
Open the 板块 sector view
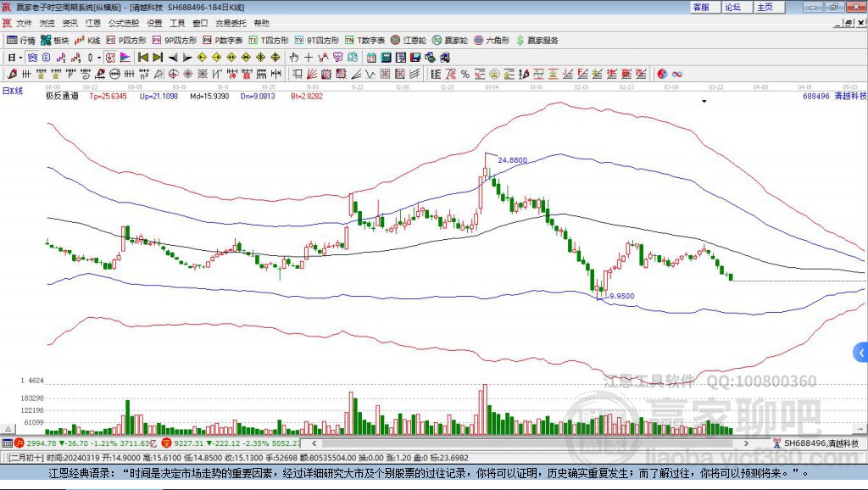(54, 41)
